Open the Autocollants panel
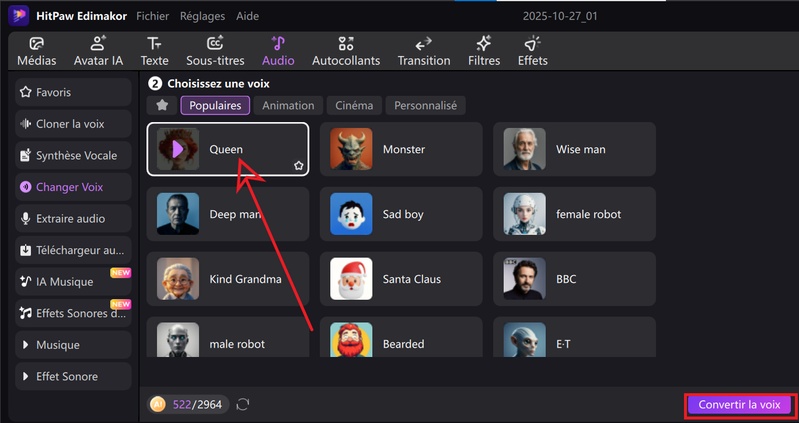This screenshot has width=799, height=423. point(346,51)
